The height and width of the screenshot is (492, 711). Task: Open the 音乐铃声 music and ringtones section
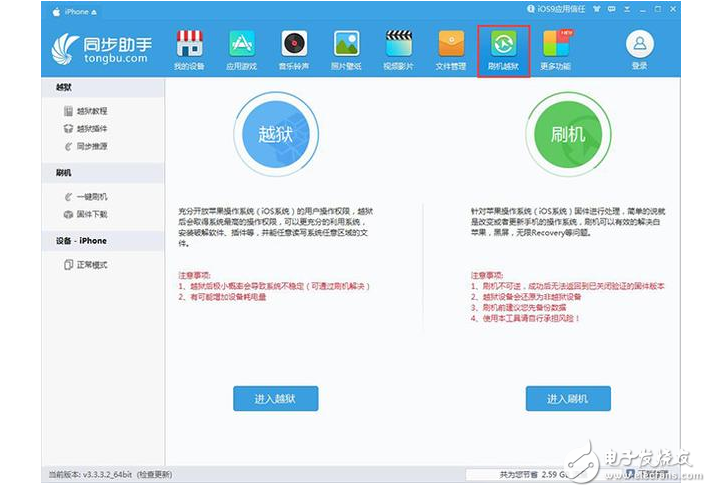[x=294, y=50]
